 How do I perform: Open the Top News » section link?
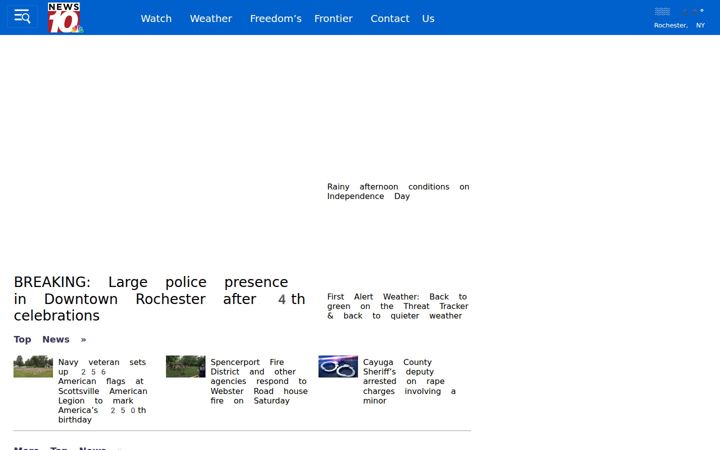[50, 339]
